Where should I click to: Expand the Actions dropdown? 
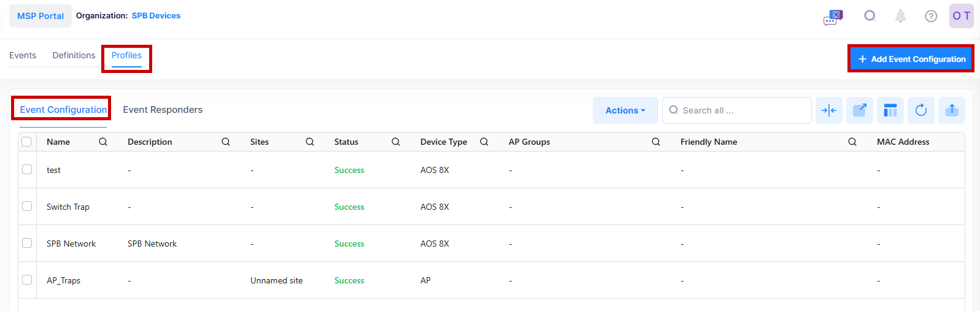coord(625,110)
